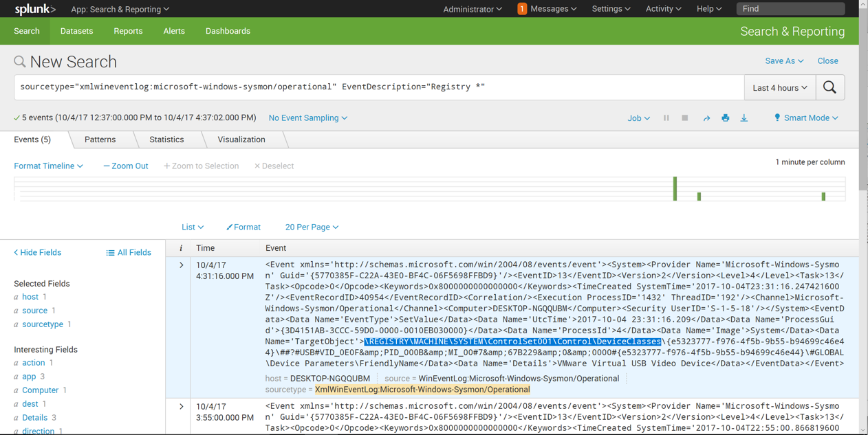Click Zoom Out on timeline
Screen dimensions: 868x435
pos(125,166)
